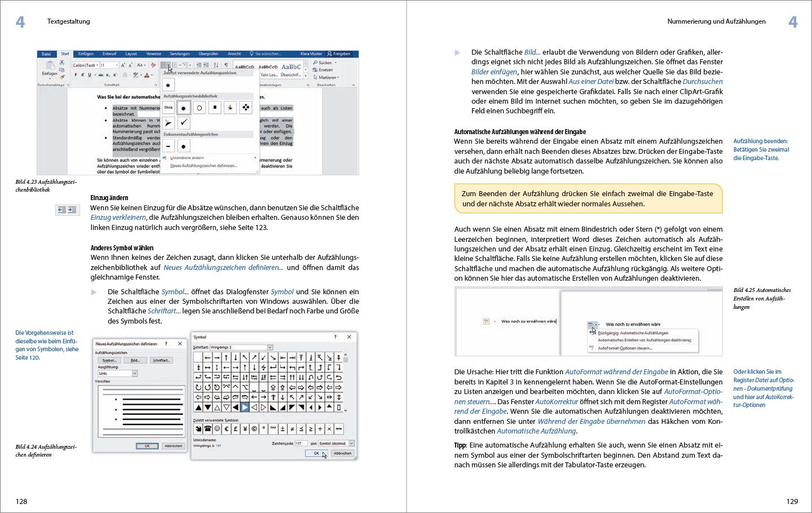Switch to the Einfügen ribbon tab
Image resolution: width=812 pixels, height=513 pixels.
pyautogui.click(x=86, y=54)
